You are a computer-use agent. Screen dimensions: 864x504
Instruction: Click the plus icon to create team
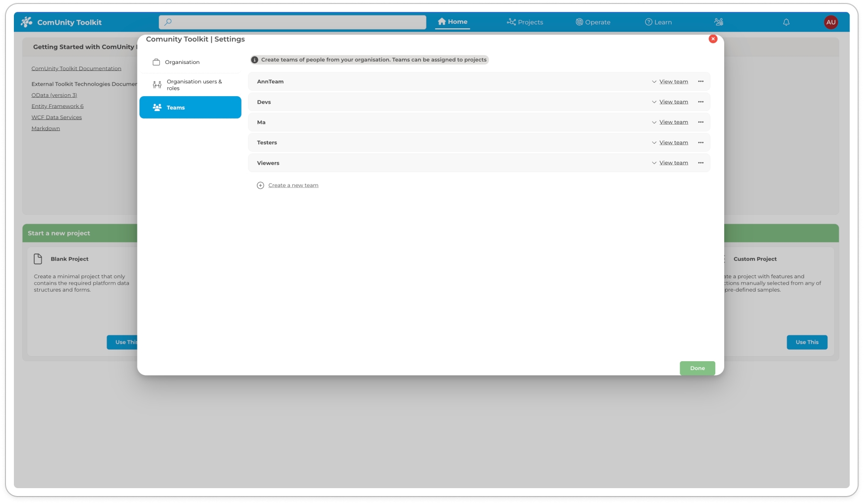[x=260, y=186]
